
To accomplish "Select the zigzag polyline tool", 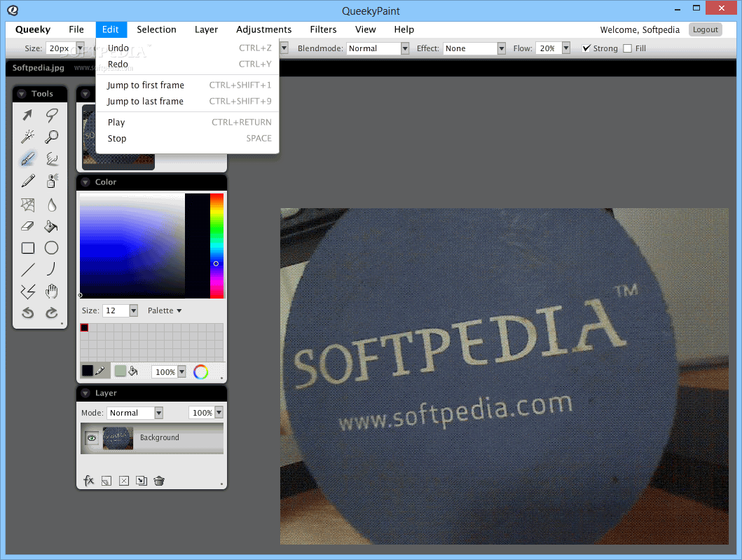I will (27, 292).
